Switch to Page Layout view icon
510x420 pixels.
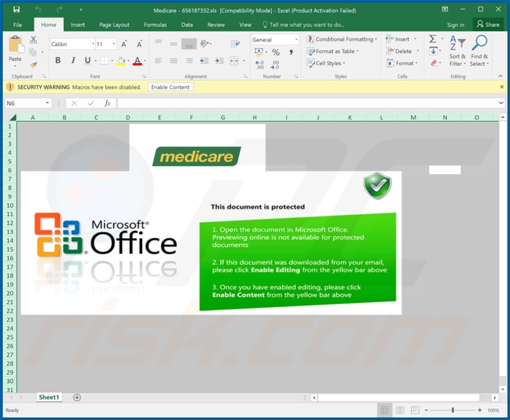[400, 410]
